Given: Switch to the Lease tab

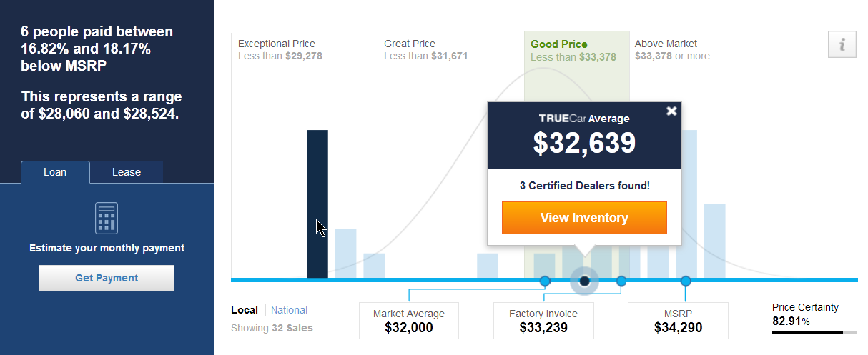Looking at the screenshot, I should point(127,172).
